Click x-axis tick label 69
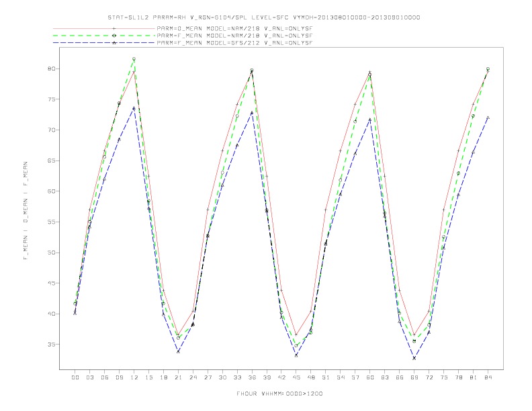The image size is (532, 411). pos(414,377)
